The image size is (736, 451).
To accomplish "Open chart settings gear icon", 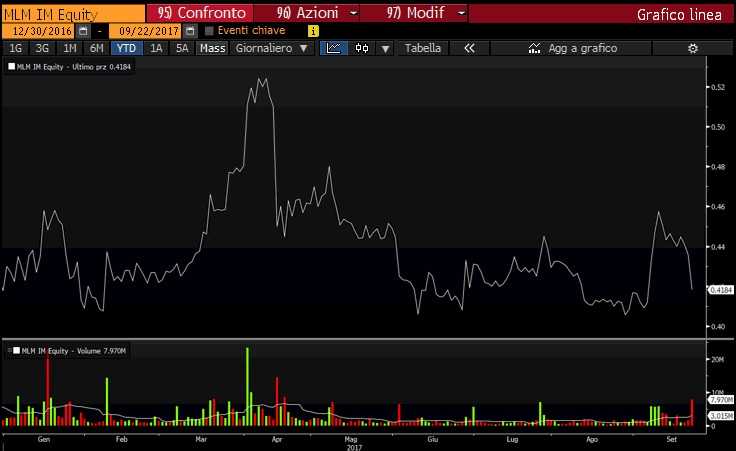I will (x=692, y=48).
